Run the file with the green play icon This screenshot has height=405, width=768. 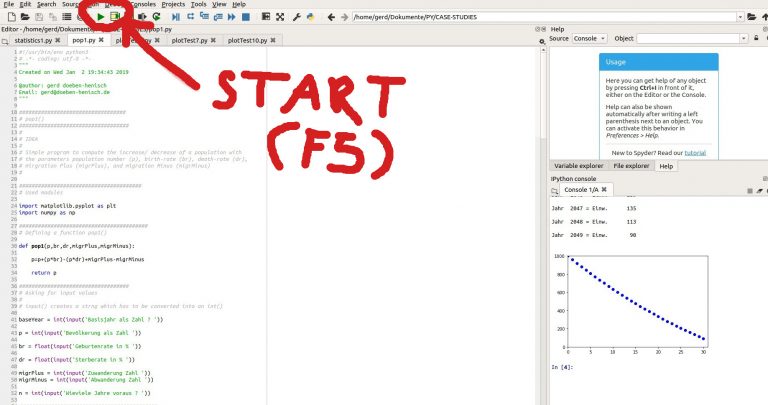click(101, 17)
